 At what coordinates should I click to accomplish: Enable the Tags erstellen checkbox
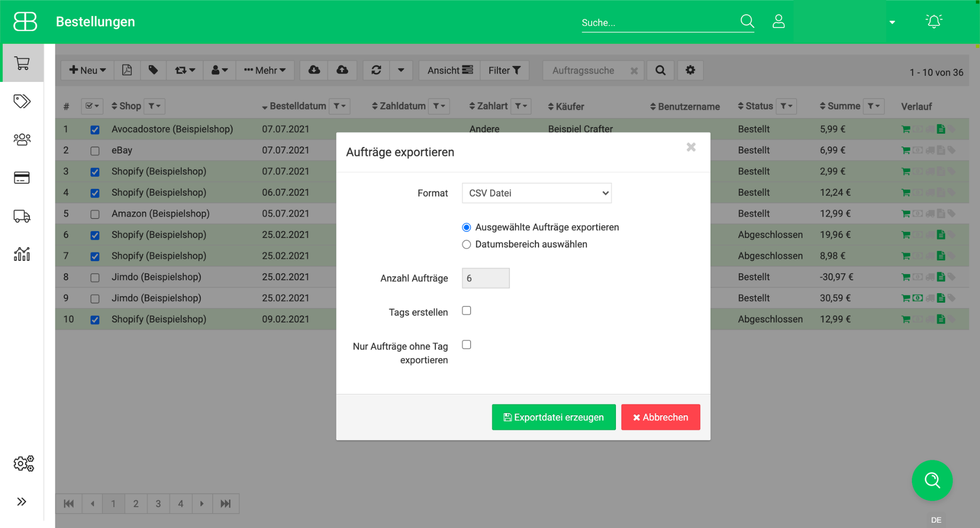click(466, 310)
